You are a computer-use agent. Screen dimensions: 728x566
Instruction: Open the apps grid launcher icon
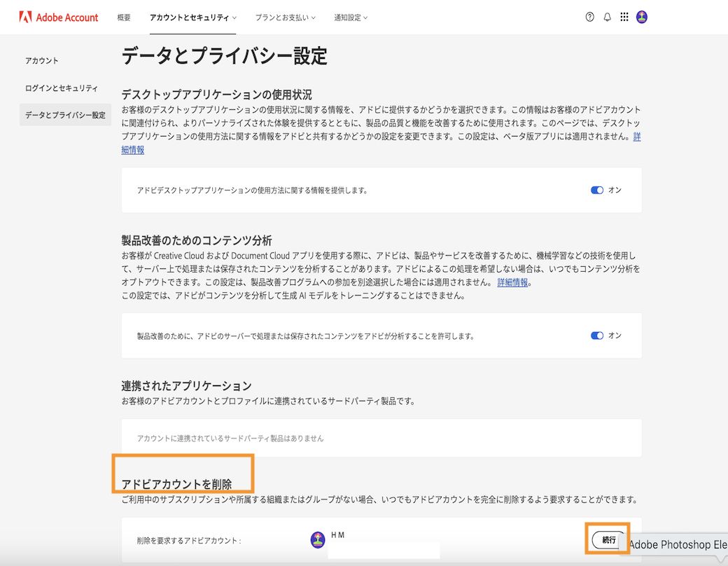pyautogui.click(x=624, y=18)
